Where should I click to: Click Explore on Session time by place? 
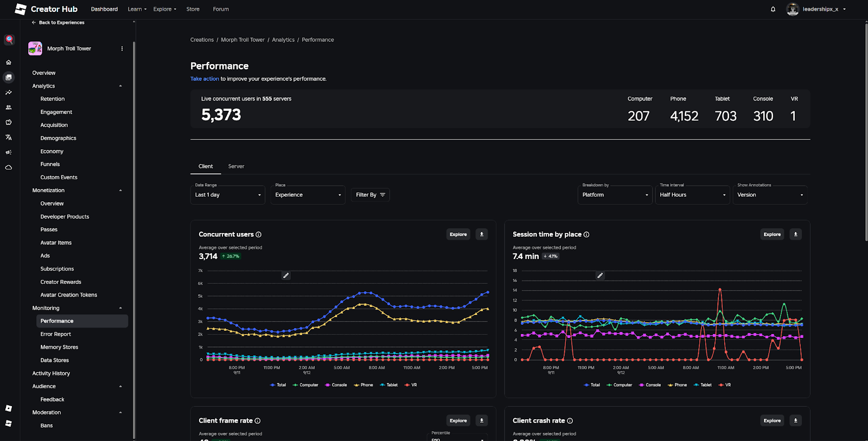772,235
